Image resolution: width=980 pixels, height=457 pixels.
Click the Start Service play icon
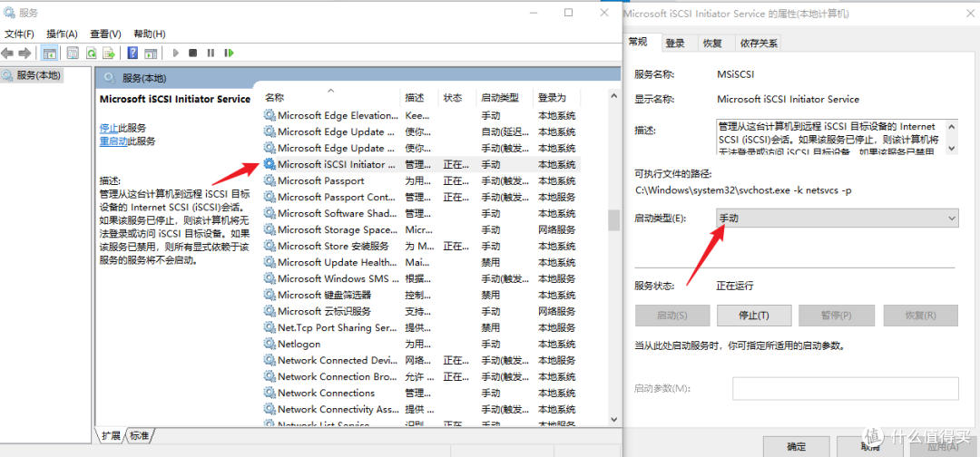[x=176, y=53]
